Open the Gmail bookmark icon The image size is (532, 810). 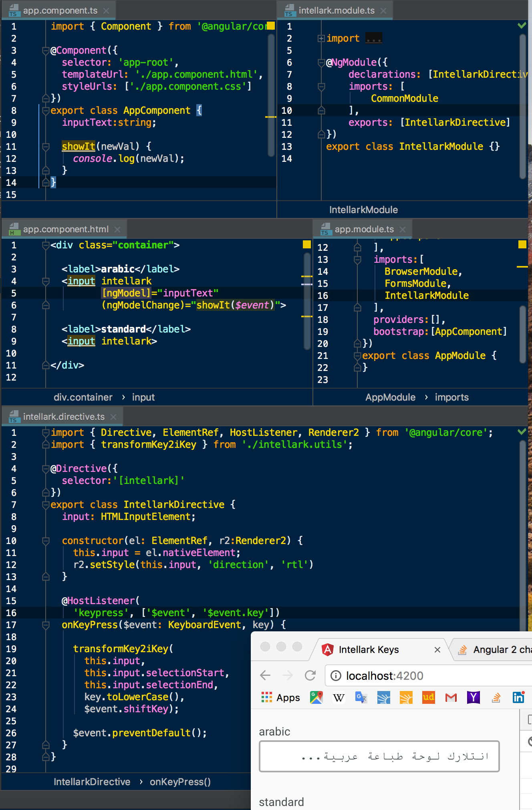click(x=451, y=697)
